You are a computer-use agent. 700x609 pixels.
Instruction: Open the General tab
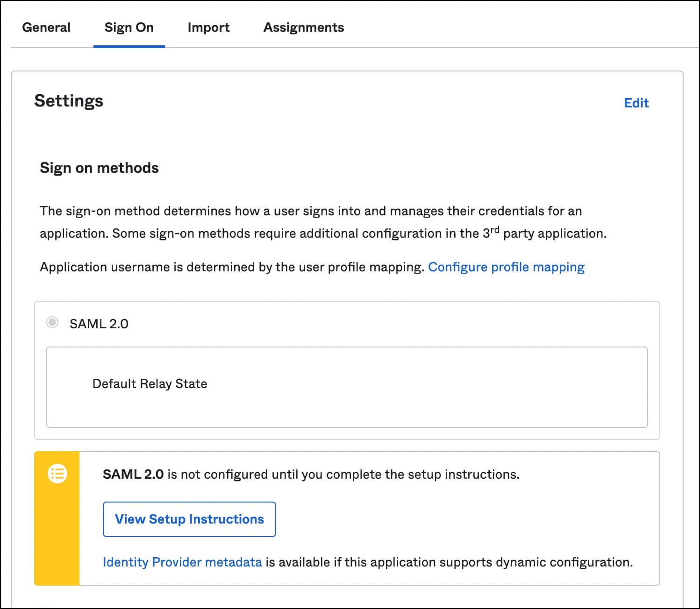(46, 28)
